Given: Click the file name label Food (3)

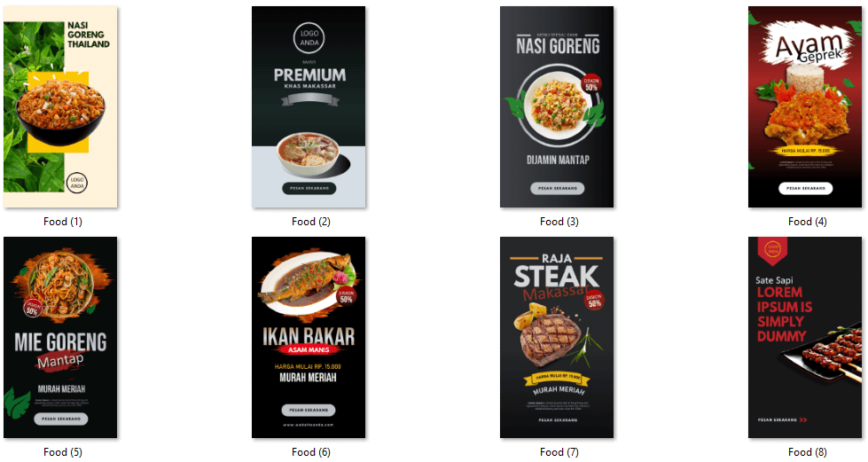Looking at the screenshot, I should point(559,222).
